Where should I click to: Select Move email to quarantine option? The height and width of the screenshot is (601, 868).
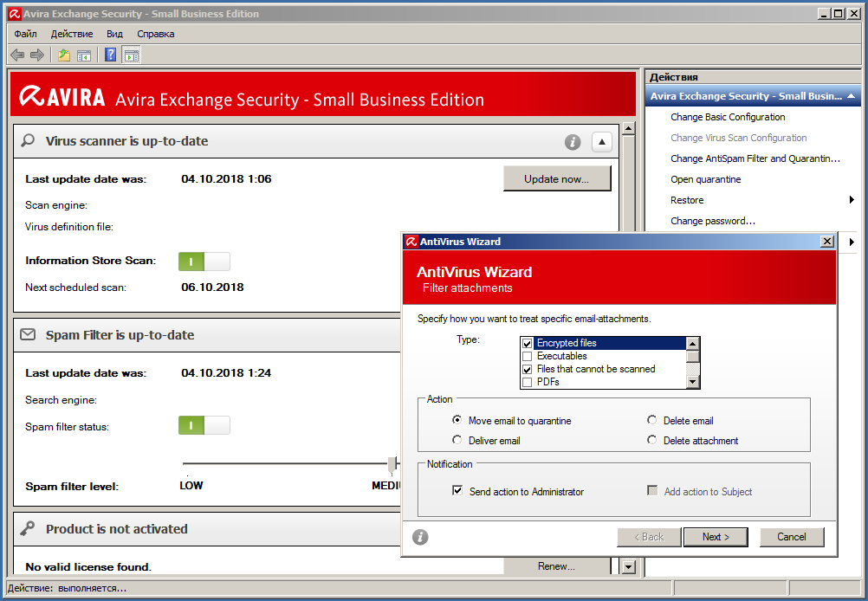(x=457, y=420)
